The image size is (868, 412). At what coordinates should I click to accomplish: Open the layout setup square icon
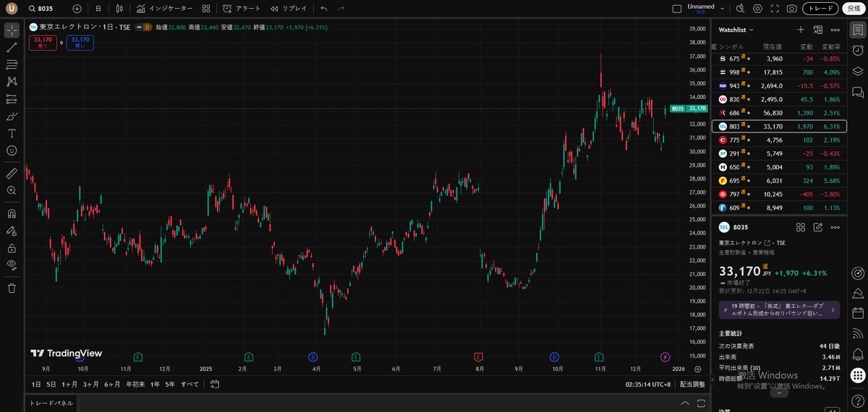coord(677,9)
